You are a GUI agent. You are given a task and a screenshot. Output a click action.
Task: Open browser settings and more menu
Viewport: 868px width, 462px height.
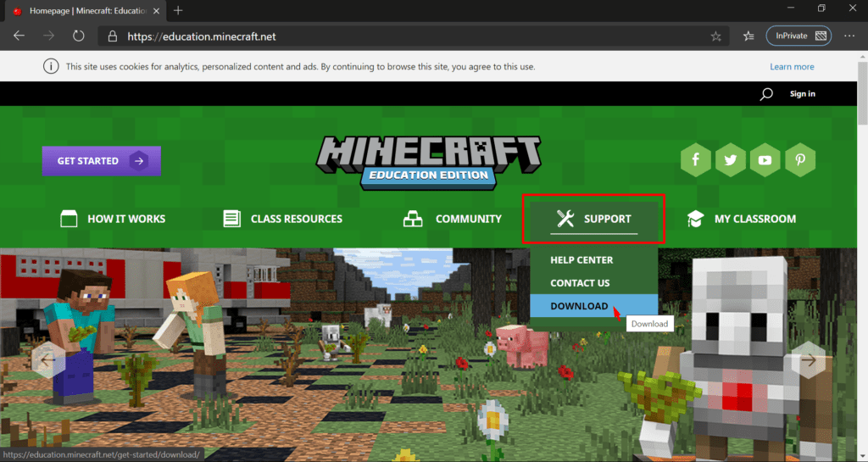pyautogui.click(x=849, y=36)
